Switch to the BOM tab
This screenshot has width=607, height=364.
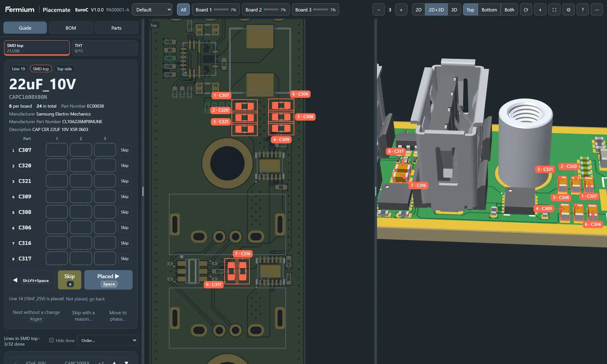71,28
